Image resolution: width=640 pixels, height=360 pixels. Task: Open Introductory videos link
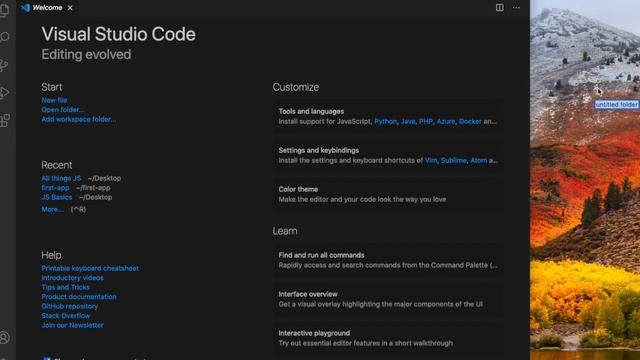[x=72, y=278]
